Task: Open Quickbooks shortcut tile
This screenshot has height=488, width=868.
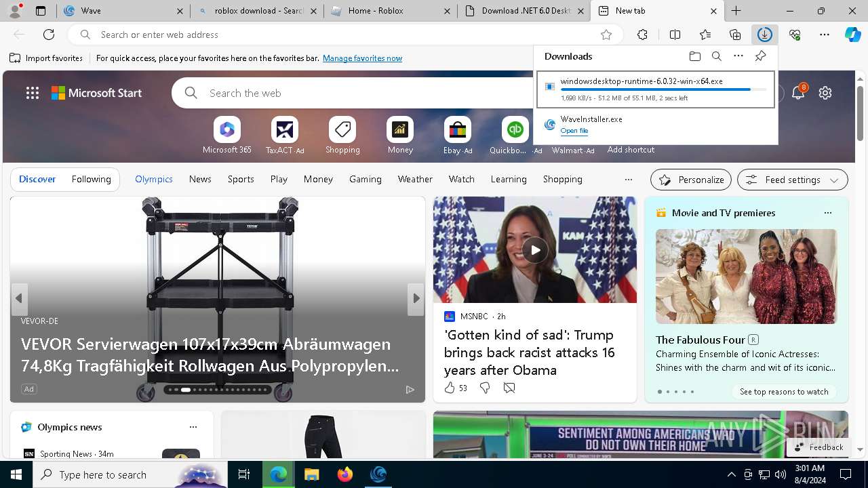Action: point(515,136)
